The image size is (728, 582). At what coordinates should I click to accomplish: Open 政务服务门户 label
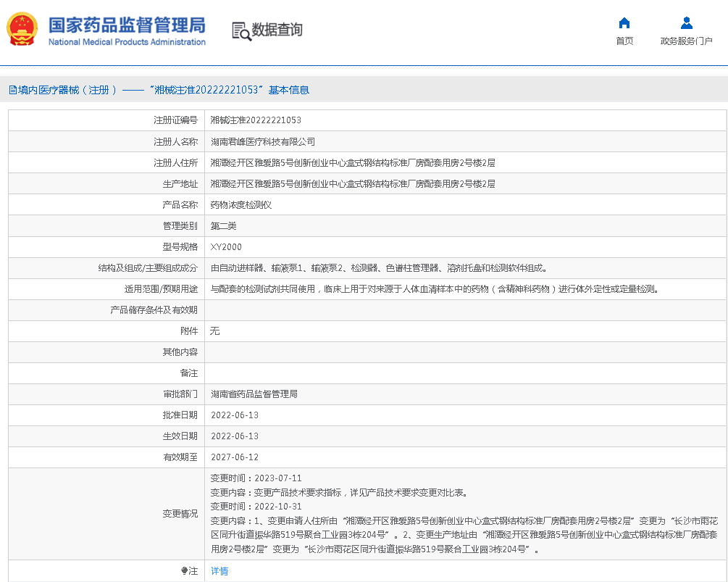686,41
